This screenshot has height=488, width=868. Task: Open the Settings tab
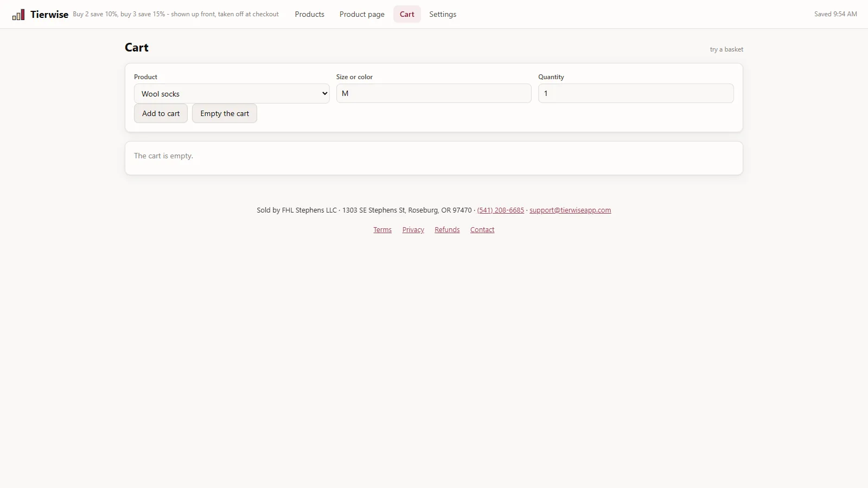(443, 14)
